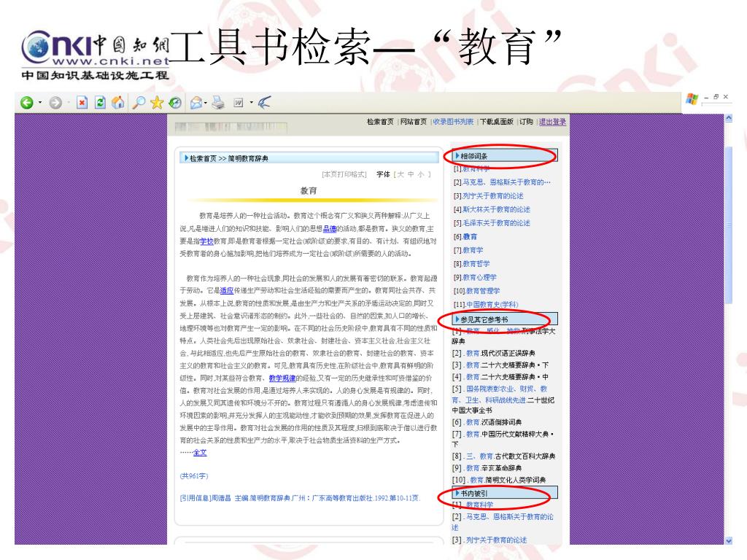Open adjacent entry 马克思、恩格斯关于教育的…

[x=506, y=182]
